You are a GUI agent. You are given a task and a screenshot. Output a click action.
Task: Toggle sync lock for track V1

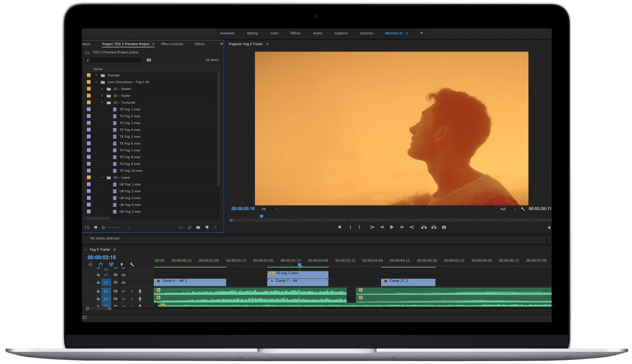tap(115, 283)
